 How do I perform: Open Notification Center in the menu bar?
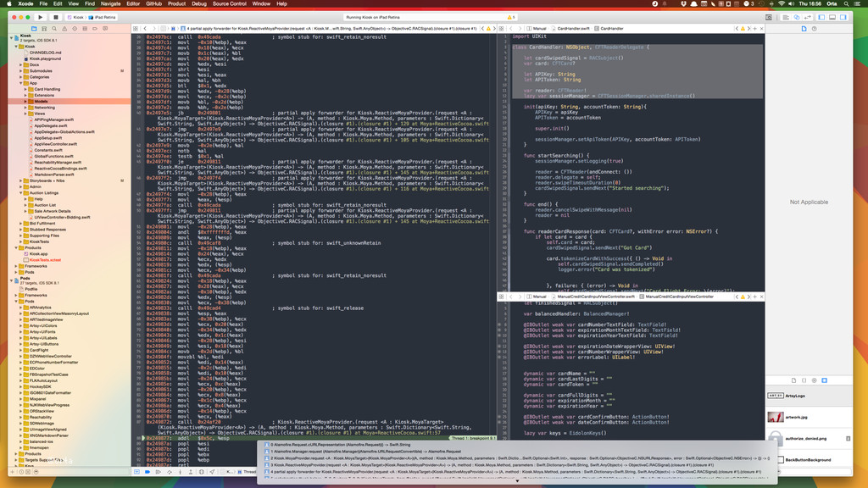[x=859, y=4]
